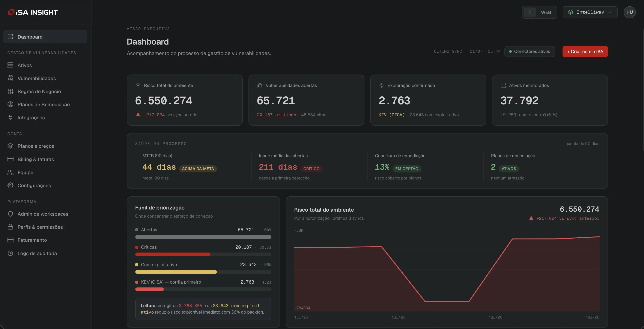This screenshot has width=644, height=329.
Task: Navigate to Integrações
Action: coord(45,117)
